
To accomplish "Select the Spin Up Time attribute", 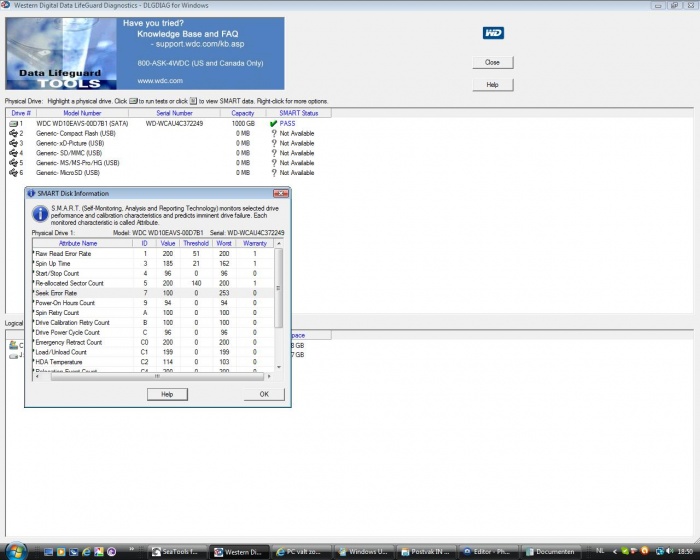I will (153, 263).
